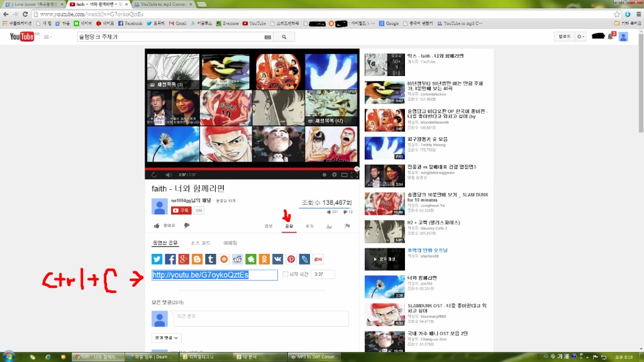Open the player settings gear
This screenshot has width=644, height=362.
(334, 175)
